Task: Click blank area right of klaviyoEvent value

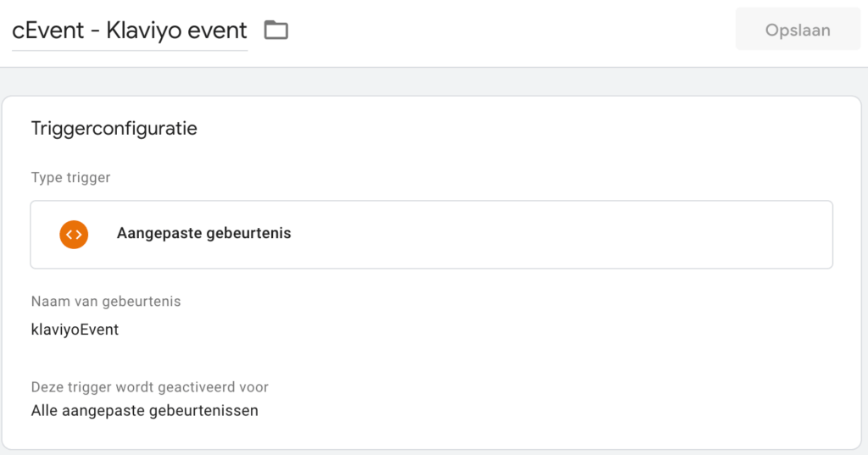Action: click(424, 330)
